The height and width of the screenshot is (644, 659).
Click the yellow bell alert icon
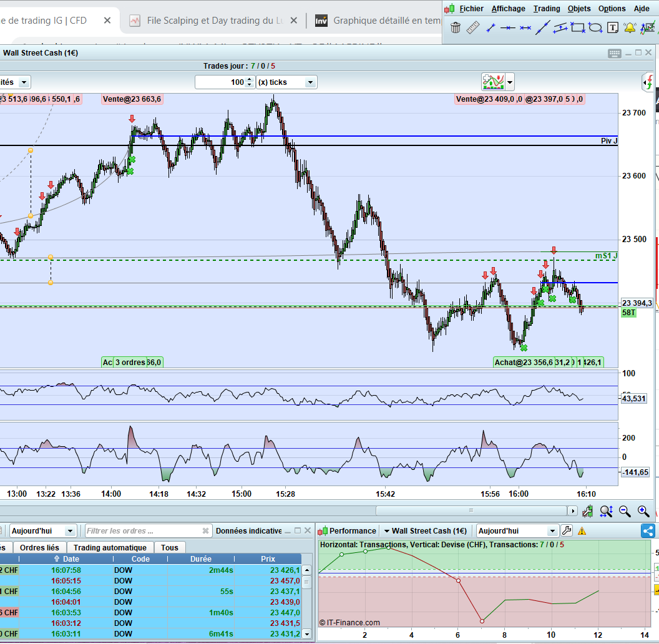point(630,27)
